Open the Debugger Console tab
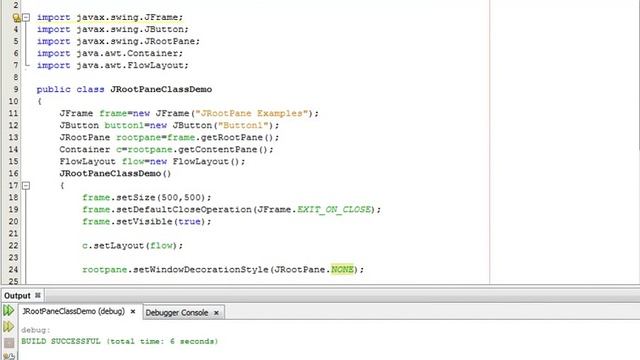The width and height of the screenshot is (640, 360). (x=177, y=313)
